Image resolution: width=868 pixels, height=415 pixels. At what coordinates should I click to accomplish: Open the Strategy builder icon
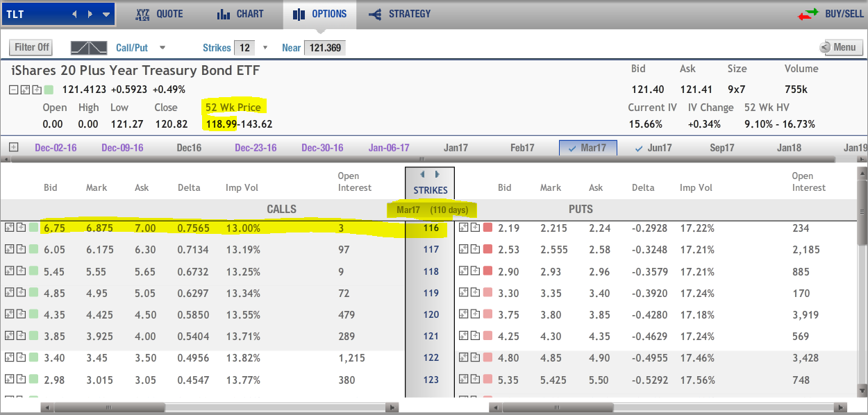(375, 14)
